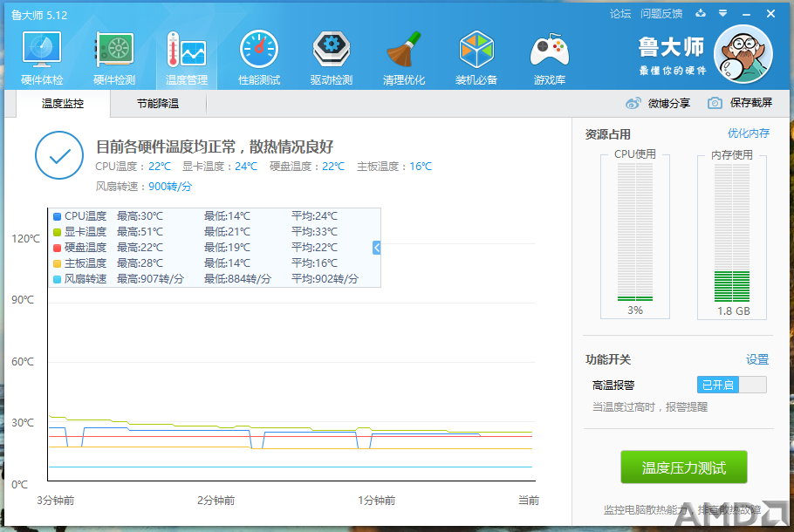The height and width of the screenshot is (532, 794).
Task: Click the camera screenshot icon
Action: tap(715, 103)
